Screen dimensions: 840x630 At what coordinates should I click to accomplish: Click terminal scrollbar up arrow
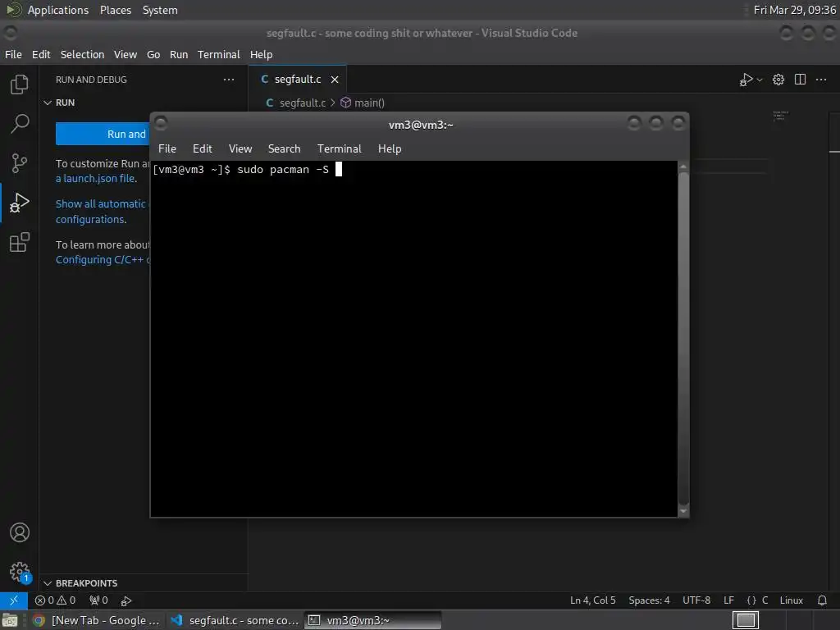click(683, 167)
